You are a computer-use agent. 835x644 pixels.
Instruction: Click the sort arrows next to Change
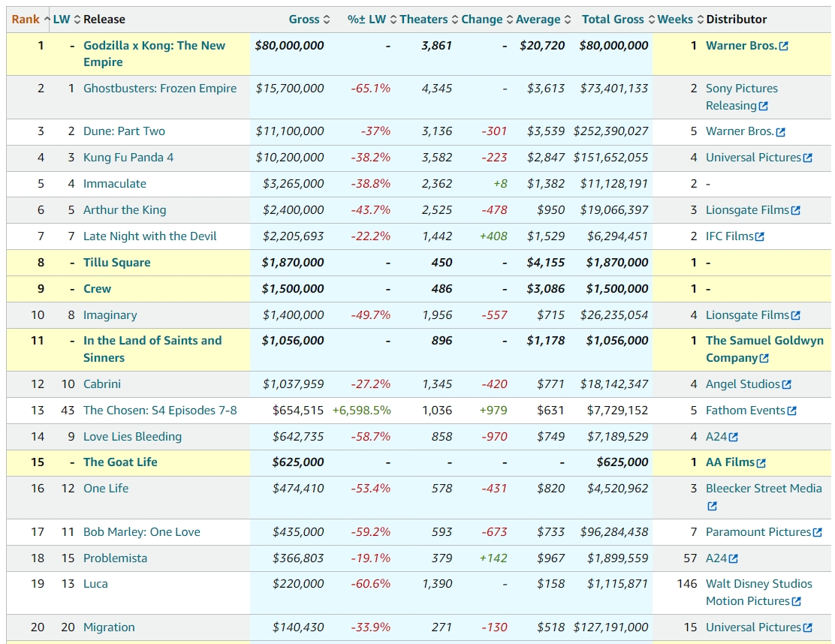pyautogui.click(x=510, y=20)
